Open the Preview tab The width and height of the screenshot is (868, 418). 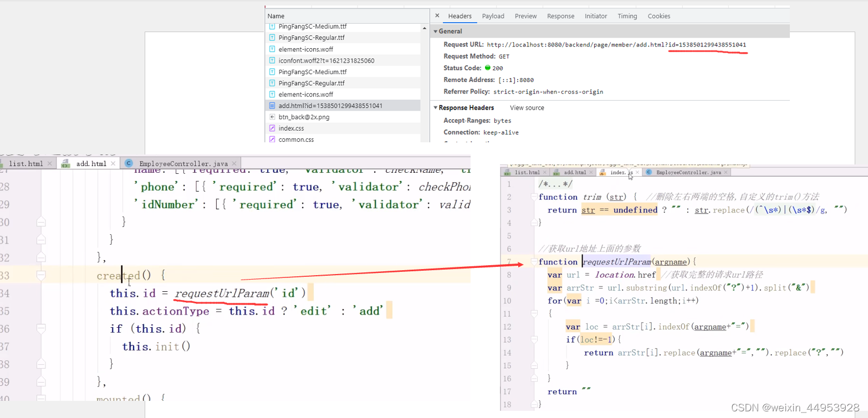[x=526, y=16]
